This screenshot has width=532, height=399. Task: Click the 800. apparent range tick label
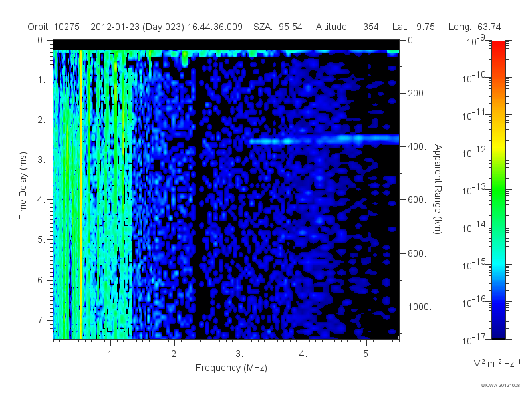tap(417, 253)
